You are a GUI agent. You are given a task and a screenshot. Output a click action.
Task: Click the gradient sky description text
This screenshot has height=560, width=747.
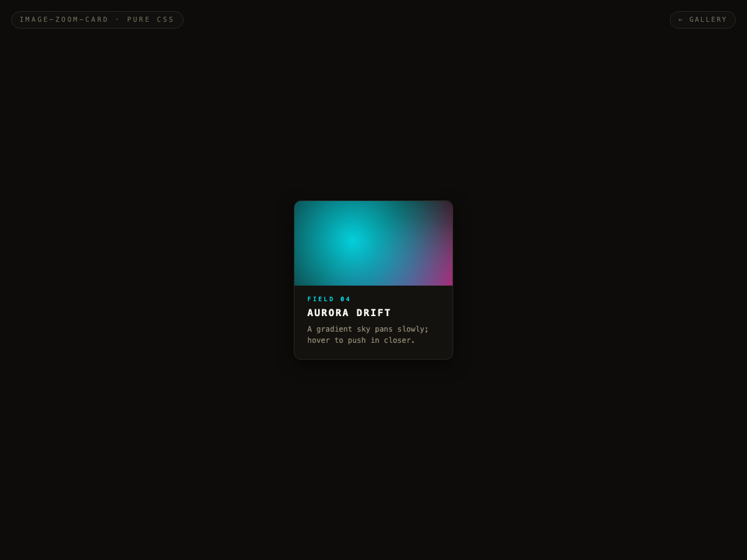tap(368, 335)
